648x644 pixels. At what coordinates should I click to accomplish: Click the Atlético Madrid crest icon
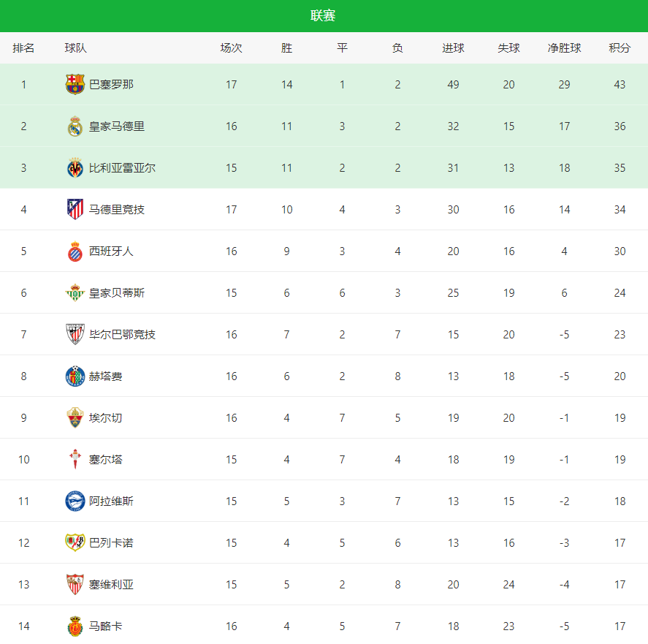tap(75, 210)
